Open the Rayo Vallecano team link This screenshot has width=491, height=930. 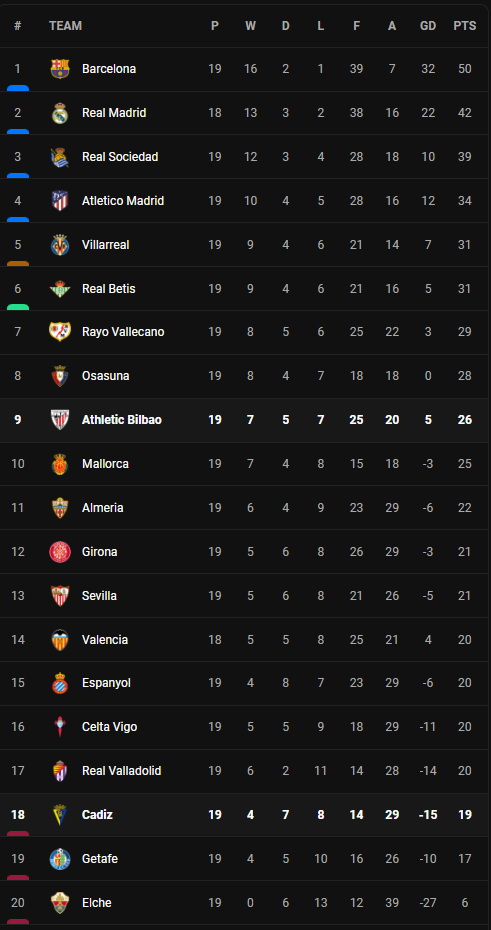(x=123, y=332)
